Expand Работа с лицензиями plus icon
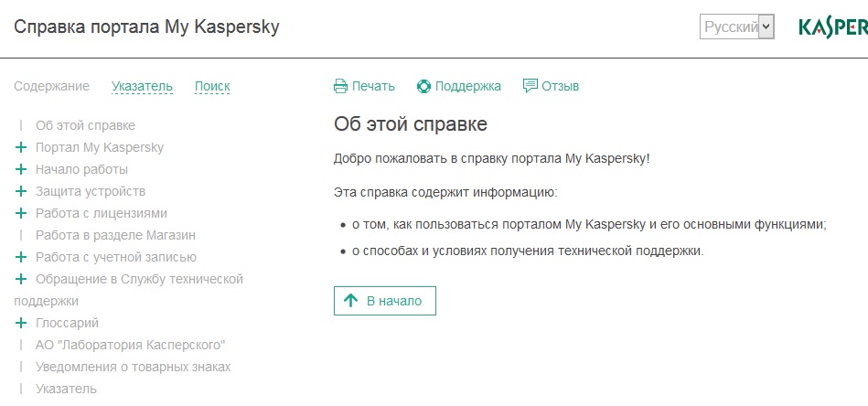 (x=21, y=213)
